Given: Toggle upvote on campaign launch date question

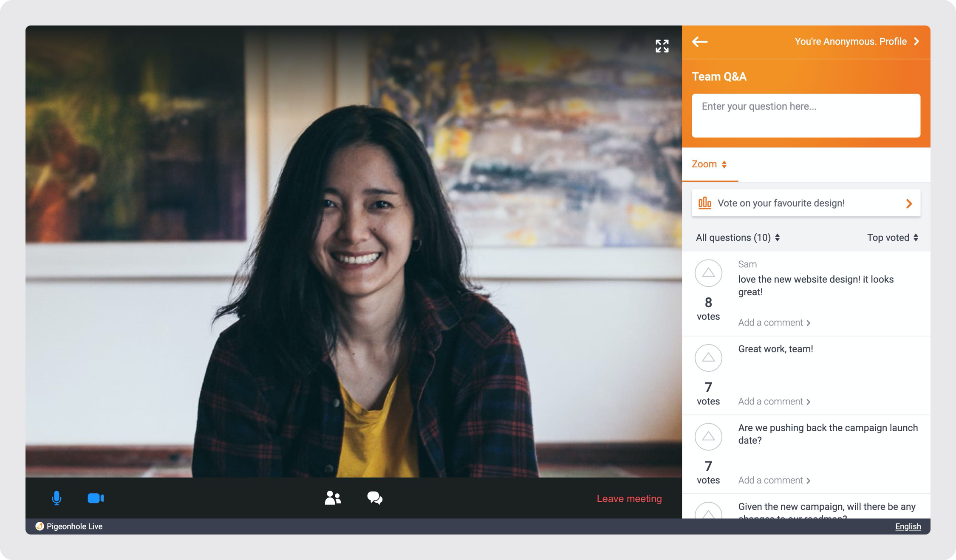Looking at the screenshot, I should [708, 437].
